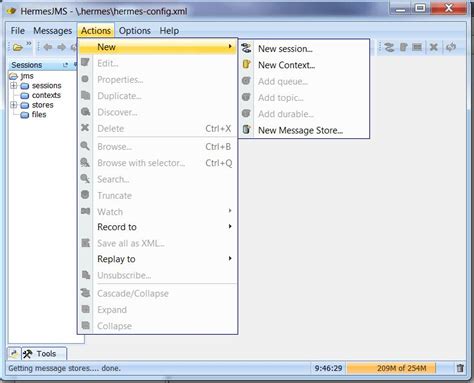The image size is (474, 383).
Task: Click the back arrow toolbar icon
Action: [48, 47]
